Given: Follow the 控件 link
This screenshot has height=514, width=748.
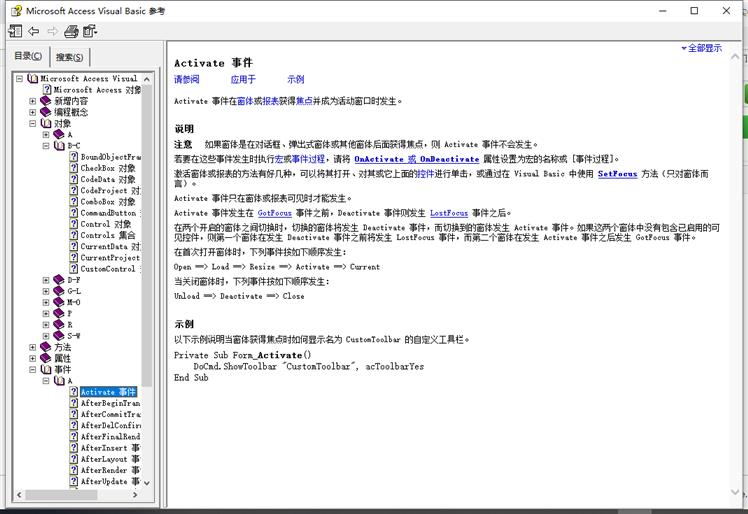Looking at the screenshot, I should point(426,174).
